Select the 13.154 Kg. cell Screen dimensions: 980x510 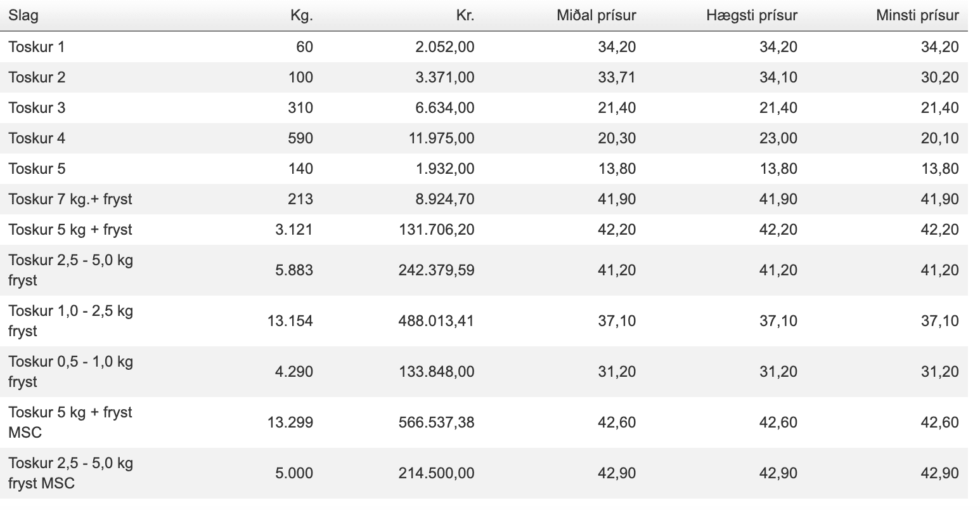(x=290, y=321)
